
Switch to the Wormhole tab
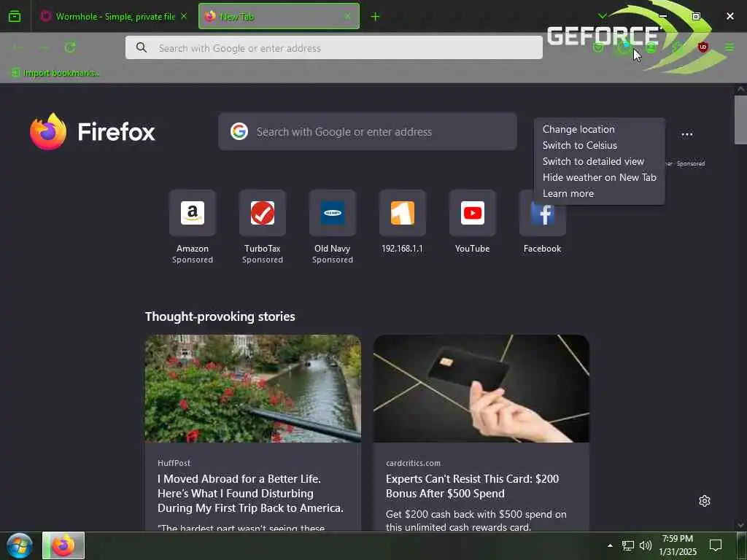[x=115, y=16]
